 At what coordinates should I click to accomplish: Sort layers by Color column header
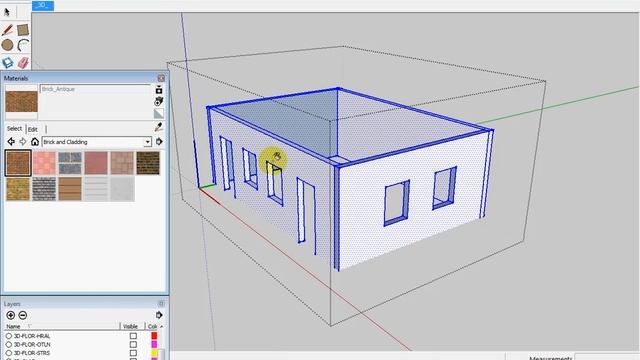[152, 327]
